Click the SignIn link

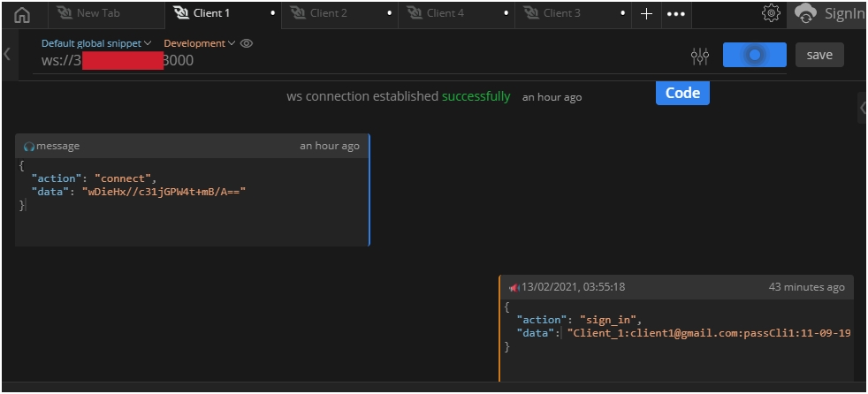(844, 14)
